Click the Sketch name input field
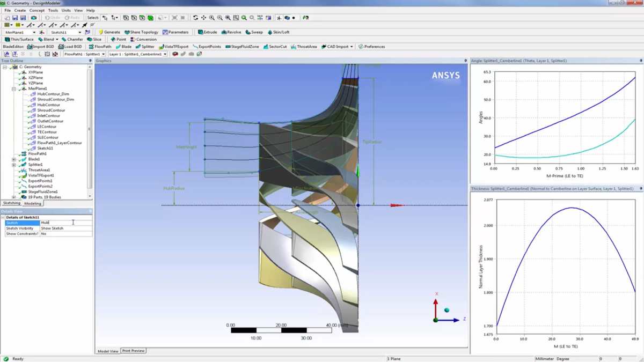The height and width of the screenshot is (362, 644). click(66, 223)
